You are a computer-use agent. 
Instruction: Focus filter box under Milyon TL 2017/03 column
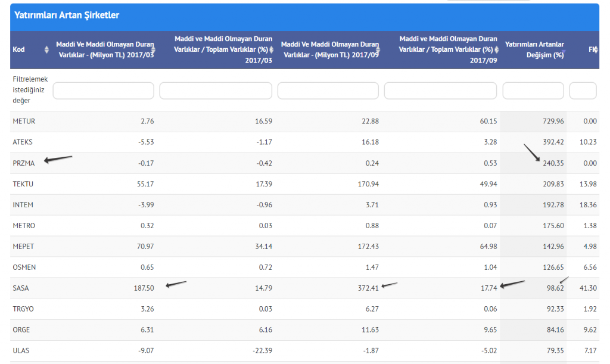point(104,91)
